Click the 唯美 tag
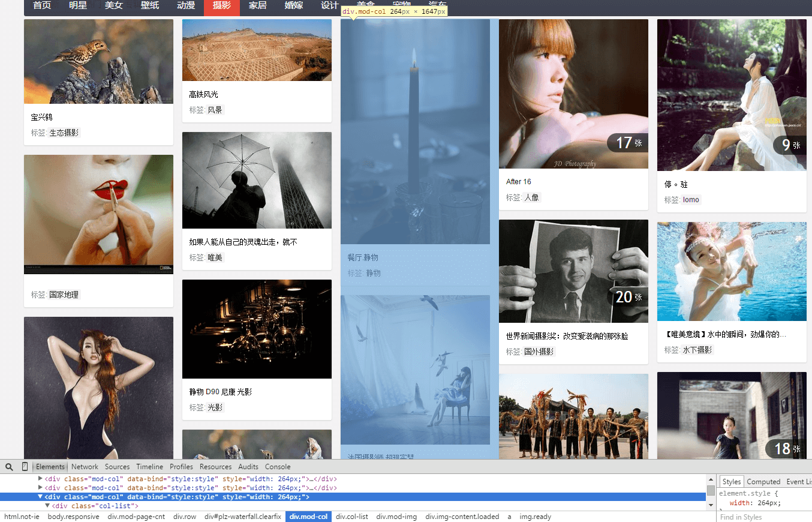This screenshot has height=522, width=812. tap(215, 257)
